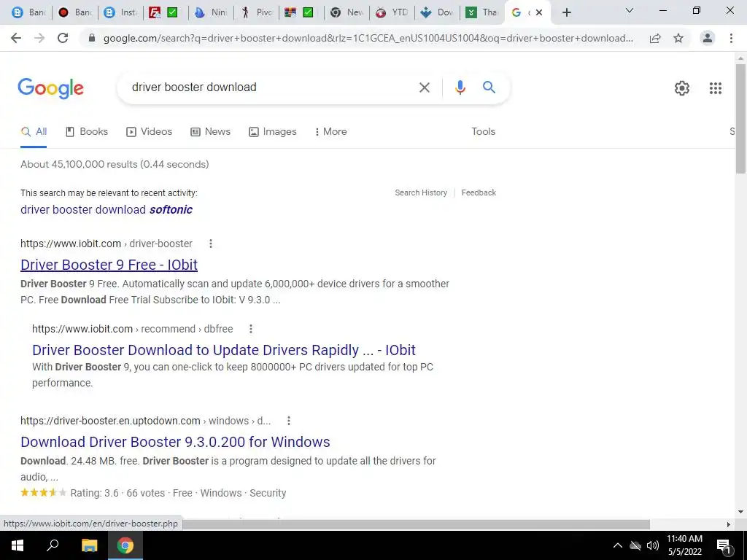Viewport: 747px width, 560px height.
Task: Share this page via address bar icon
Action: (x=655, y=39)
